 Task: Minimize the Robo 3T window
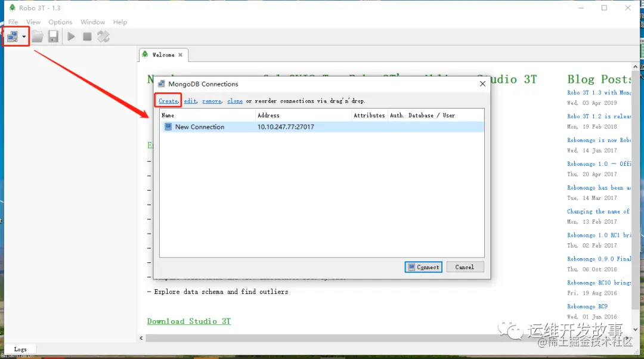[x=581, y=8]
